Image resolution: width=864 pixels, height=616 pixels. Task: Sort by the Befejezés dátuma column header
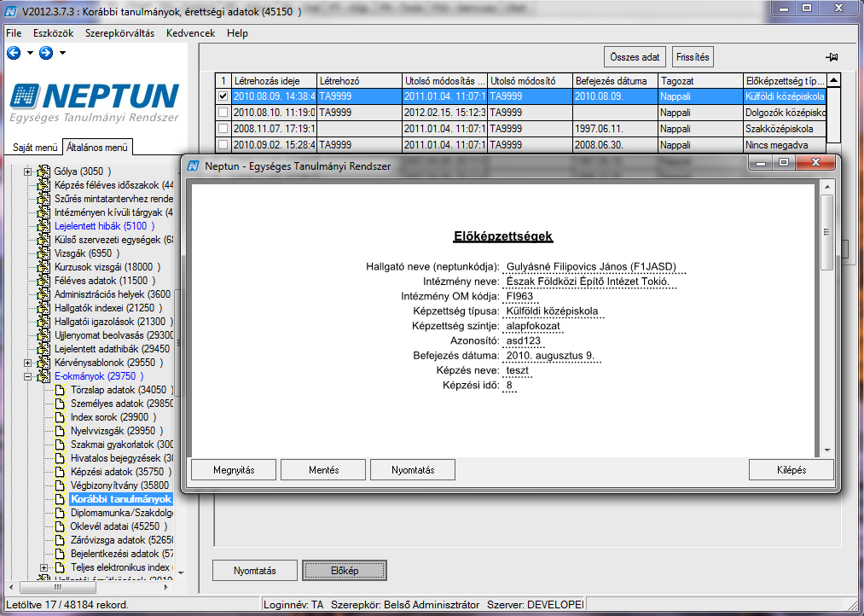615,81
